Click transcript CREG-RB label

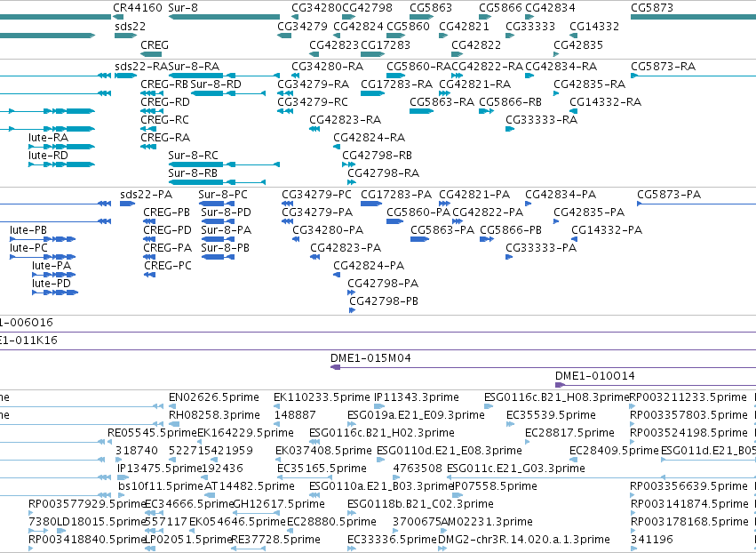(164, 84)
